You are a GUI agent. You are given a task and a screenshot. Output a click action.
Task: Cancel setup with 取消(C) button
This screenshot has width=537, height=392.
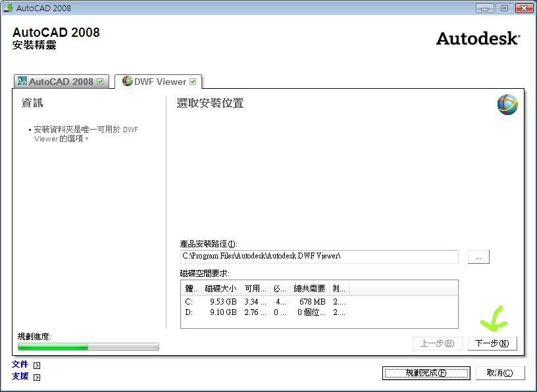pos(500,373)
